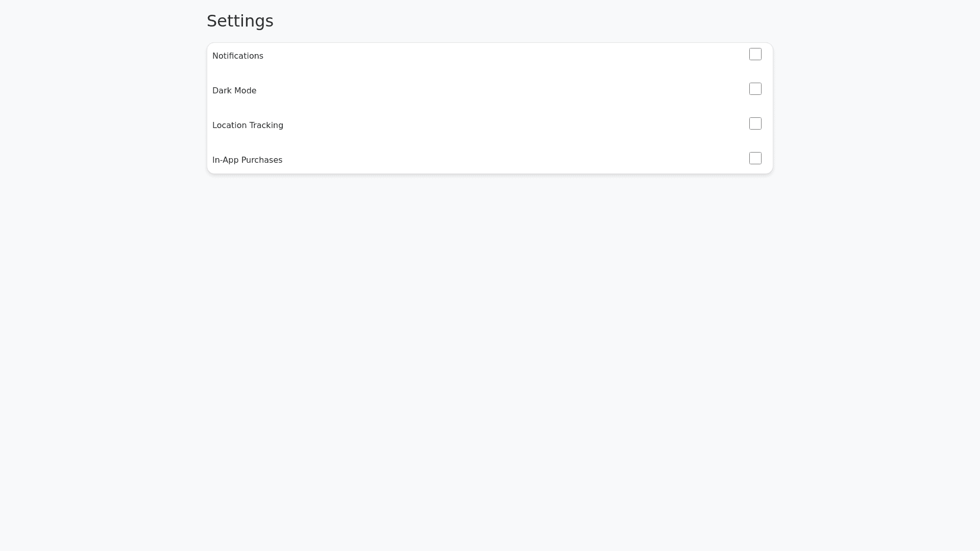Click the word 'Tracking' in Location Tracking
The height and width of the screenshot is (551, 980).
pos(266,126)
